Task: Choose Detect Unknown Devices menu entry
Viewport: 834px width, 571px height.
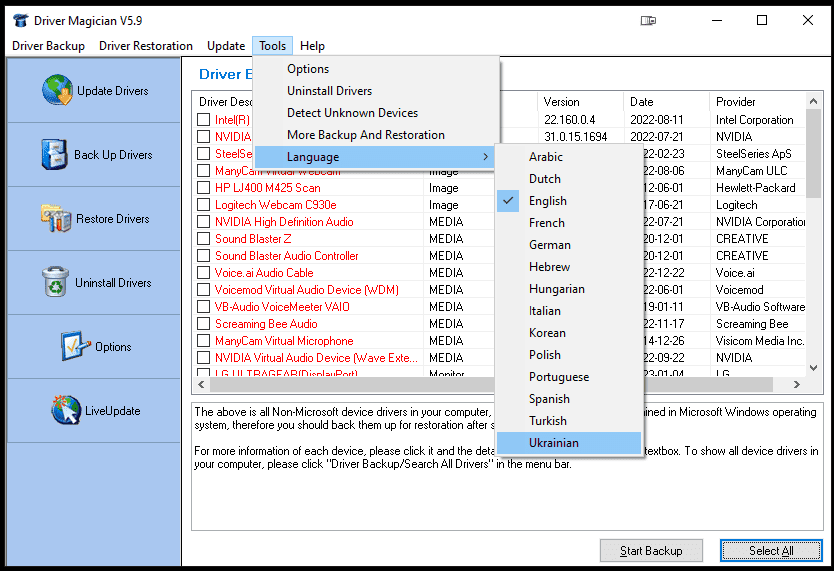Action: click(376, 113)
